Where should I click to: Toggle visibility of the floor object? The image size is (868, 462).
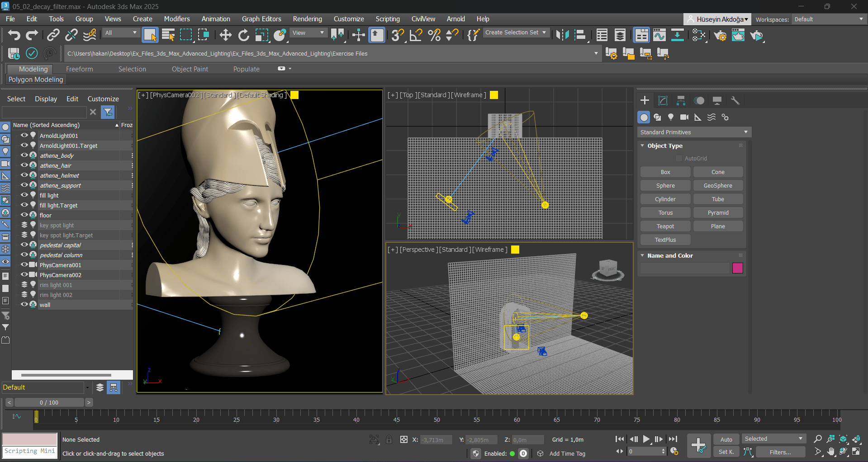[x=24, y=215]
